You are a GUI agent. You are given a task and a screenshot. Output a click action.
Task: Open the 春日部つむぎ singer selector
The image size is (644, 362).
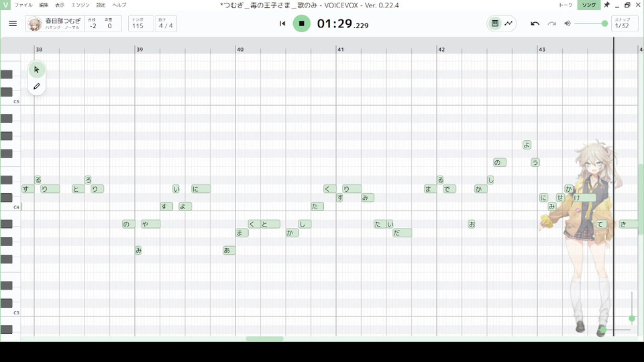(x=54, y=23)
